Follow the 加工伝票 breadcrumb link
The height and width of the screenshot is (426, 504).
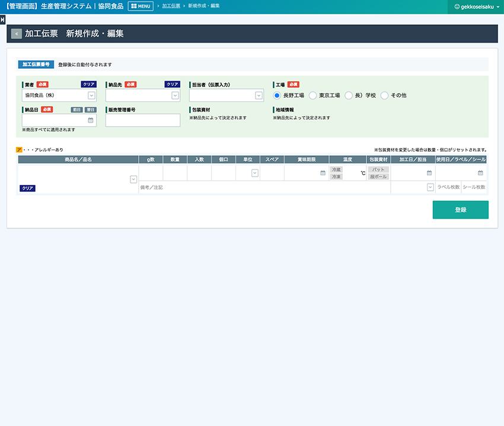click(171, 6)
